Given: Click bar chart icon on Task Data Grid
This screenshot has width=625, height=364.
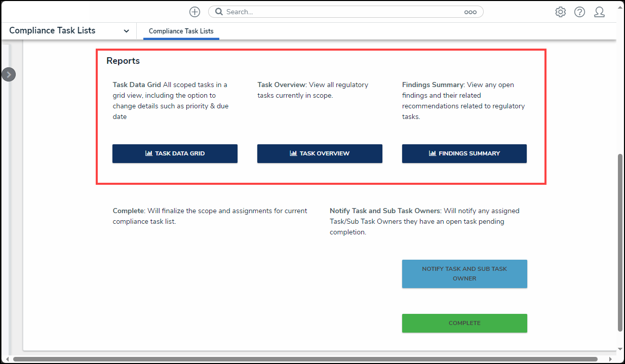Looking at the screenshot, I should [x=149, y=153].
